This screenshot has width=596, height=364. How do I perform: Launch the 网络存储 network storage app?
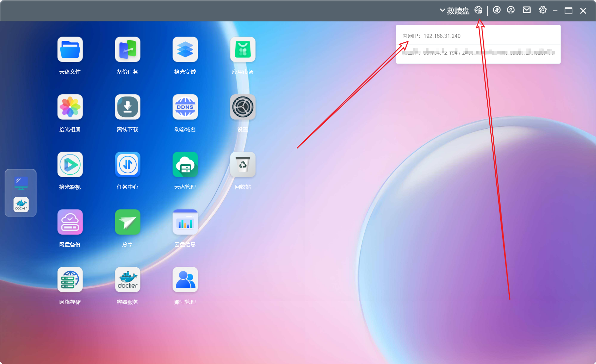click(x=70, y=279)
